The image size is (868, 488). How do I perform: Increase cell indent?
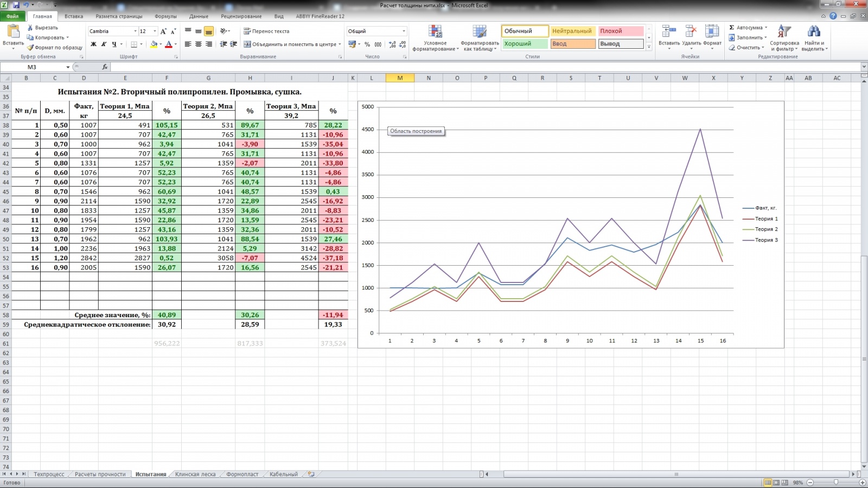tap(234, 44)
